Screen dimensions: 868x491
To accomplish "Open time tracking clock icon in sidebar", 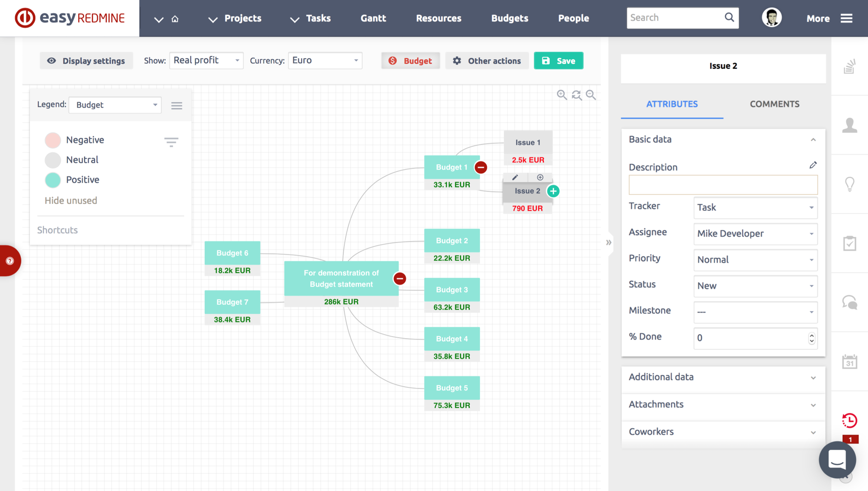I will point(849,420).
